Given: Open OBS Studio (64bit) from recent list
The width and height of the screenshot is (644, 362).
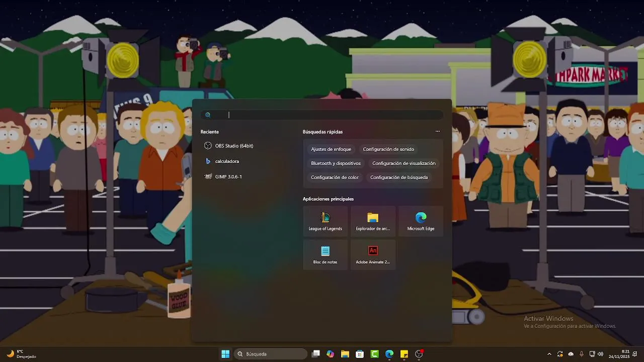Looking at the screenshot, I should (229, 146).
